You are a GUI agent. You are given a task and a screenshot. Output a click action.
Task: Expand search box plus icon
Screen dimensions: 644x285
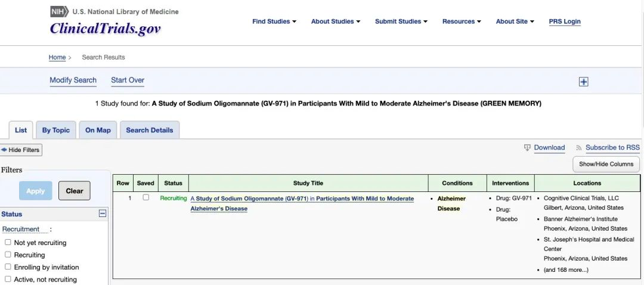(583, 82)
